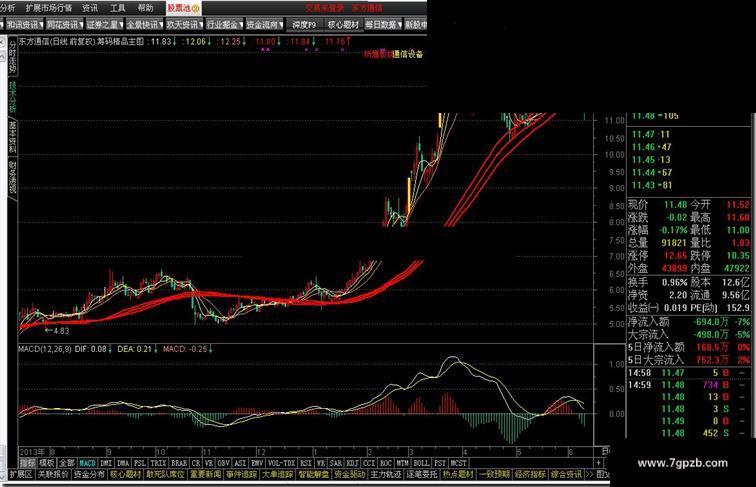Open 资金驱动 panel
The image size is (756, 487).
350,474
